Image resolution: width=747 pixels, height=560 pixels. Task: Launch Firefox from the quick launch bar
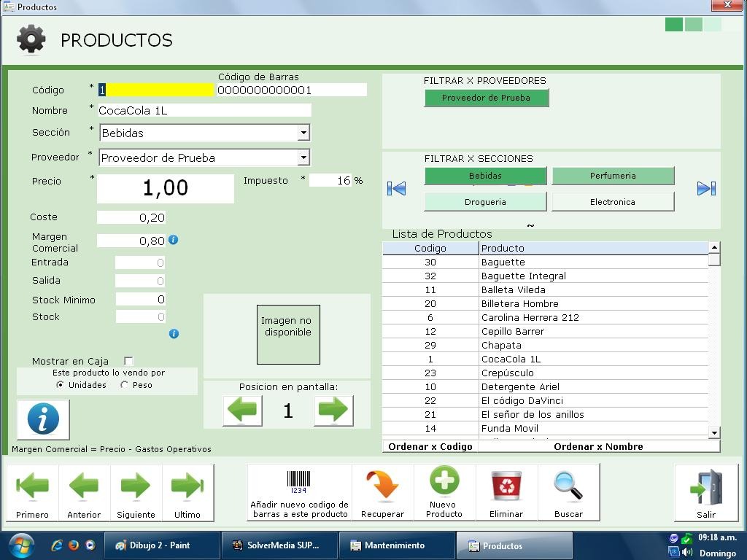(x=74, y=545)
